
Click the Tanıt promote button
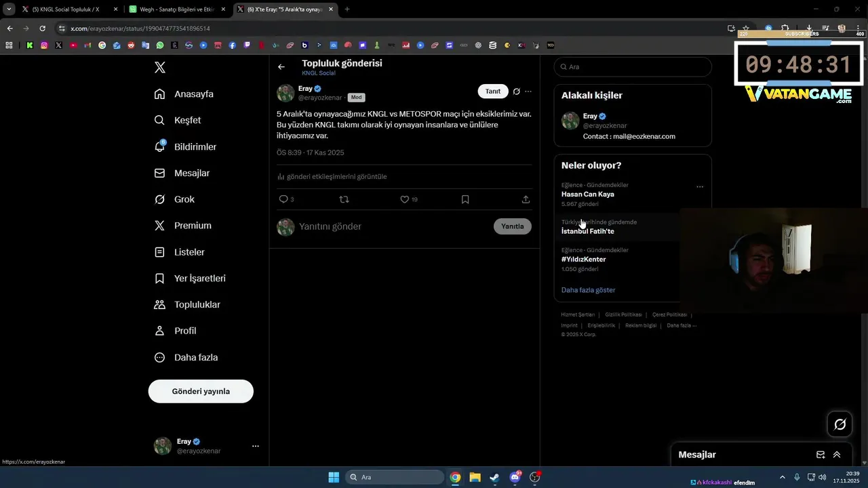493,91
